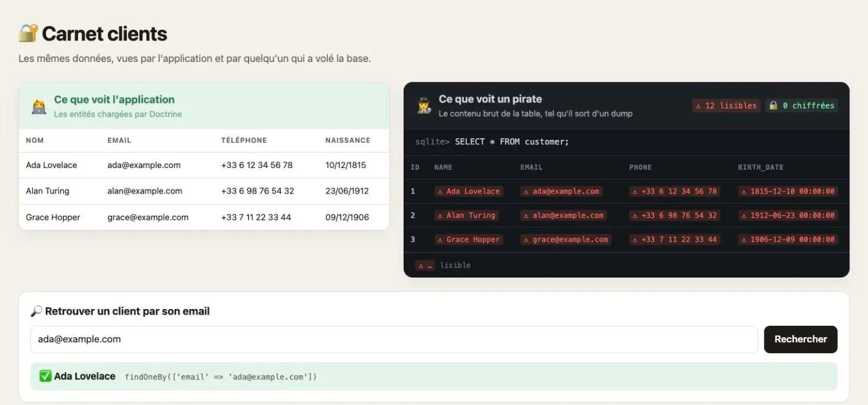This screenshot has height=405, width=868.
Task: Click the padlock icon beside Carnet clients
Action: coord(28,33)
